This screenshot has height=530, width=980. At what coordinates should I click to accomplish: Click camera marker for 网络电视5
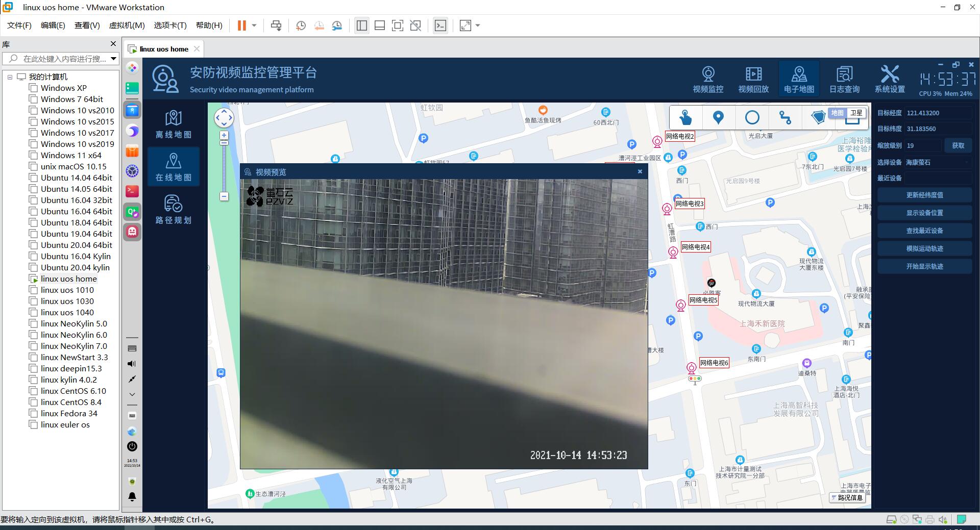(680, 305)
